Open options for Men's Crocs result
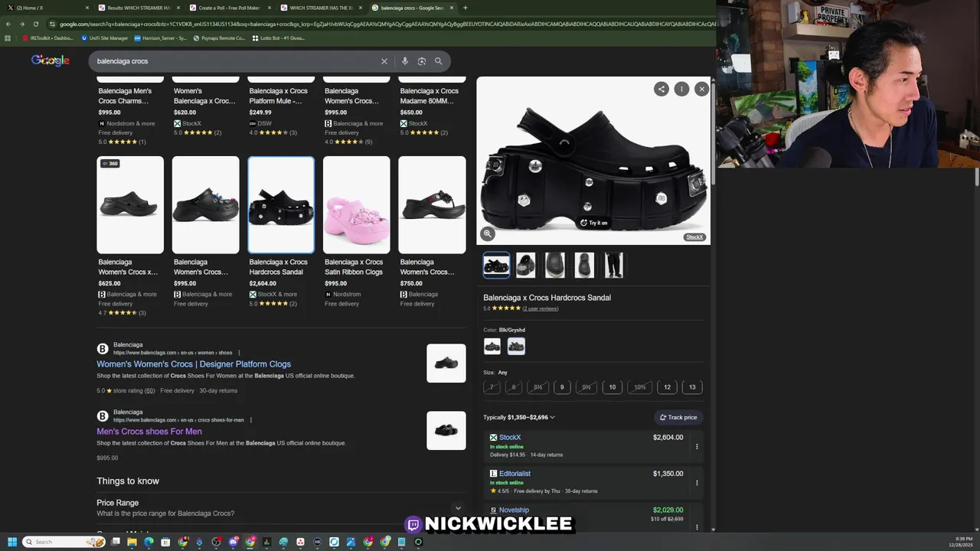 click(251, 420)
